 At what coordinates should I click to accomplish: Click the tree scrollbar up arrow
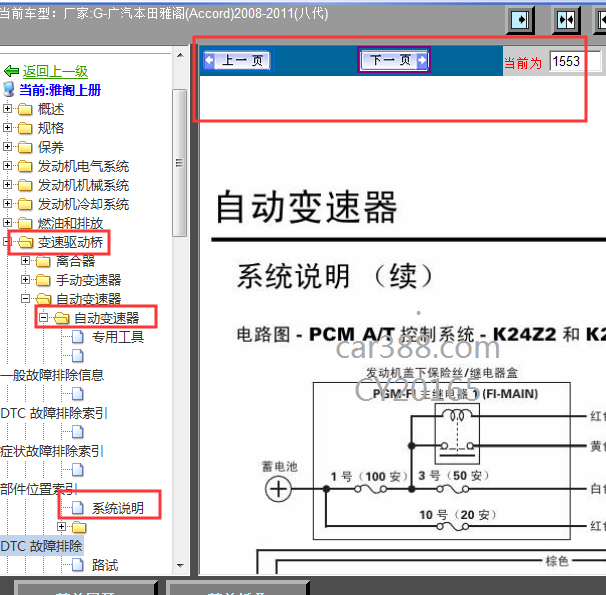pyautogui.click(x=180, y=55)
